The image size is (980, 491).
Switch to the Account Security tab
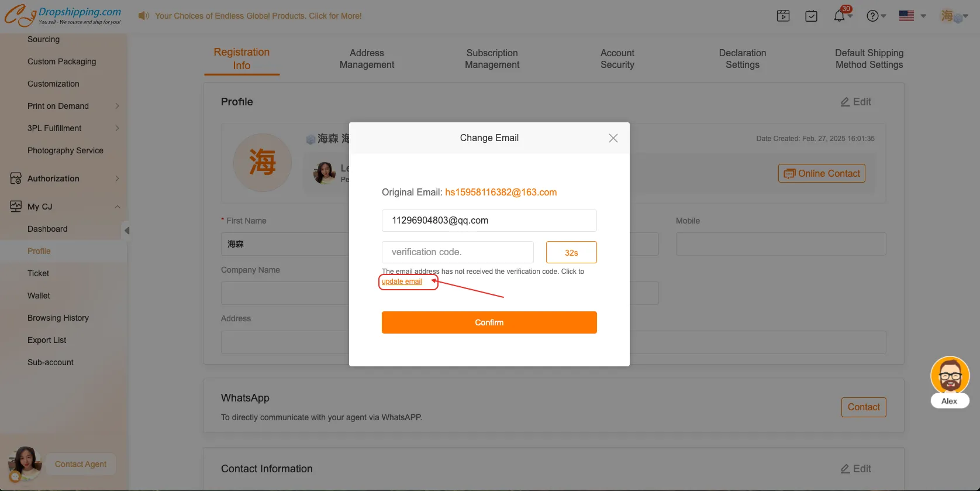pos(617,59)
